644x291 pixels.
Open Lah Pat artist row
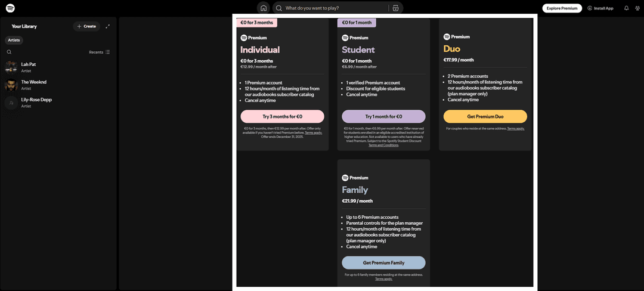click(x=58, y=67)
